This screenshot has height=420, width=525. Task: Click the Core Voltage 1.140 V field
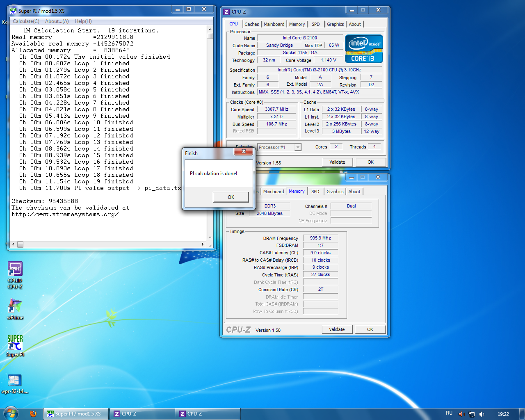328,60
